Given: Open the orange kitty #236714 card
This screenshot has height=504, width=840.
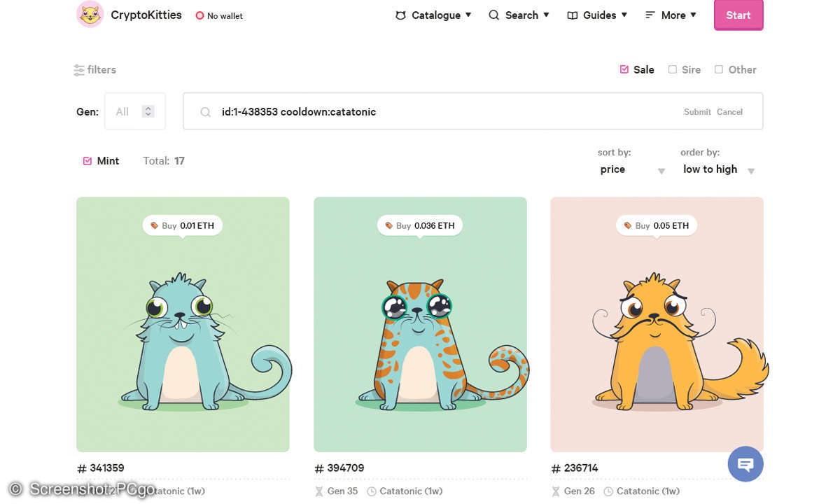Looking at the screenshot, I should pyautogui.click(x=656, y=329).
